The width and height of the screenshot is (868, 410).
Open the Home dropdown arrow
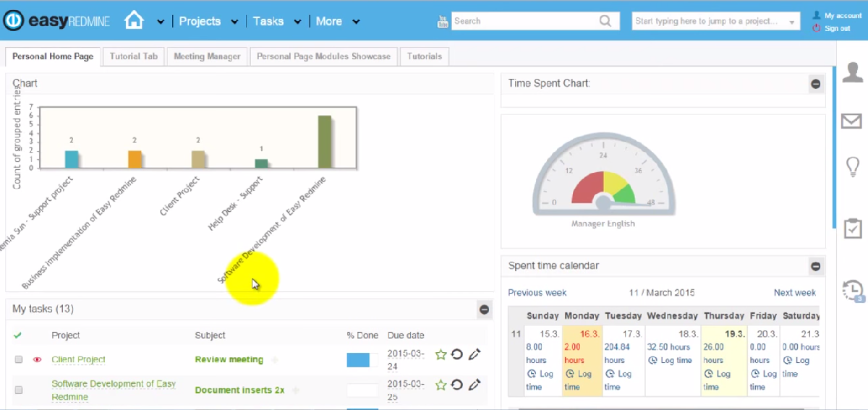[161, 22]
